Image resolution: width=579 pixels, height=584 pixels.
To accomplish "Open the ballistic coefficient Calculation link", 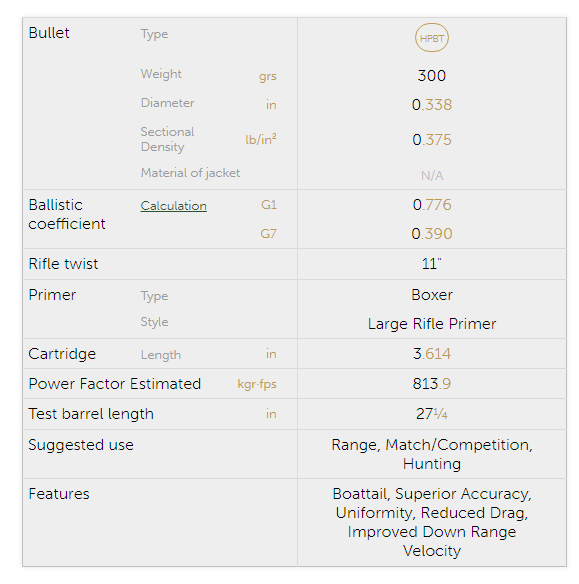I will tap(174, 206).
